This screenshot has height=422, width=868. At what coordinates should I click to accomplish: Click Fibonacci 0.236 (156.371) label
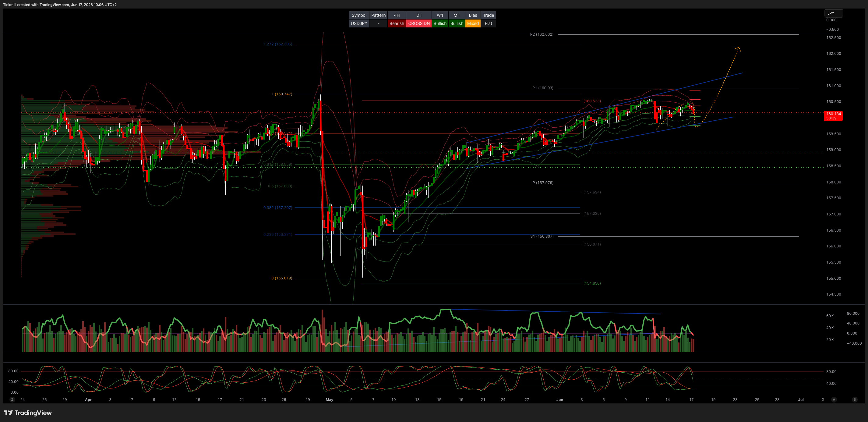pyautogui.click(x=278, y=235)
